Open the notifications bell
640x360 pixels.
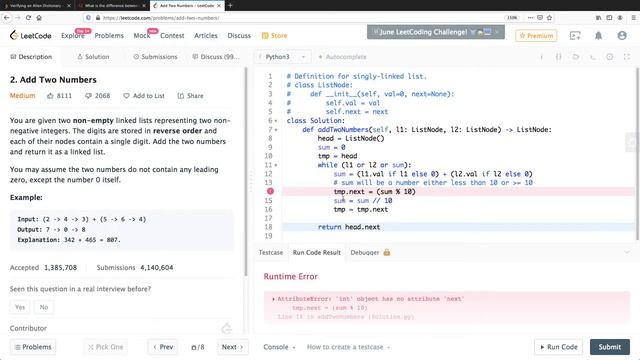[x=598, y=36]
